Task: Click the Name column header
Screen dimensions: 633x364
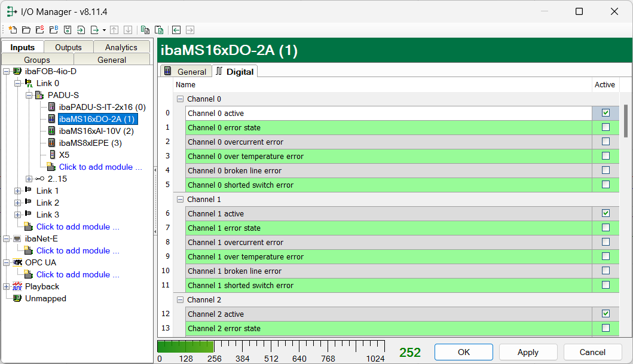Action: 383,85
